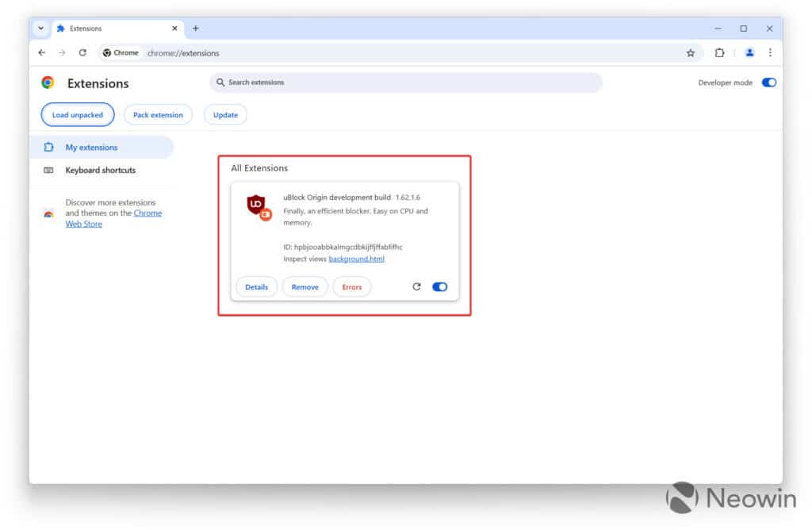Click the Pack extension button
This screenshot has height=530, width=812.
158,115
